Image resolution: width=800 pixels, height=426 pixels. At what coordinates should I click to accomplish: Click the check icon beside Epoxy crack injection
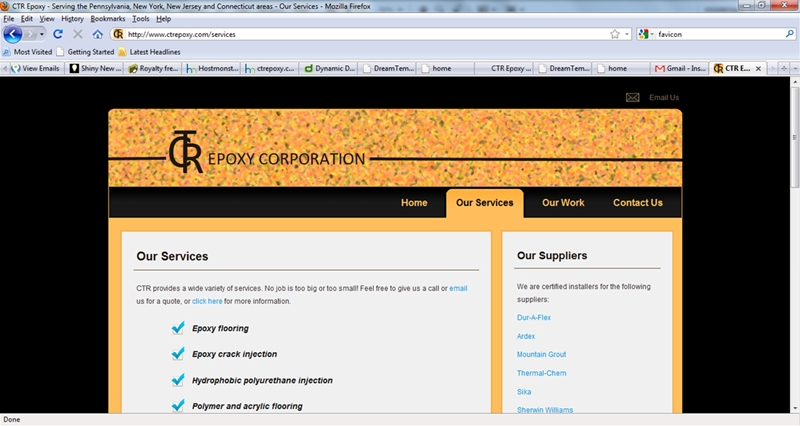pos(178,353)
